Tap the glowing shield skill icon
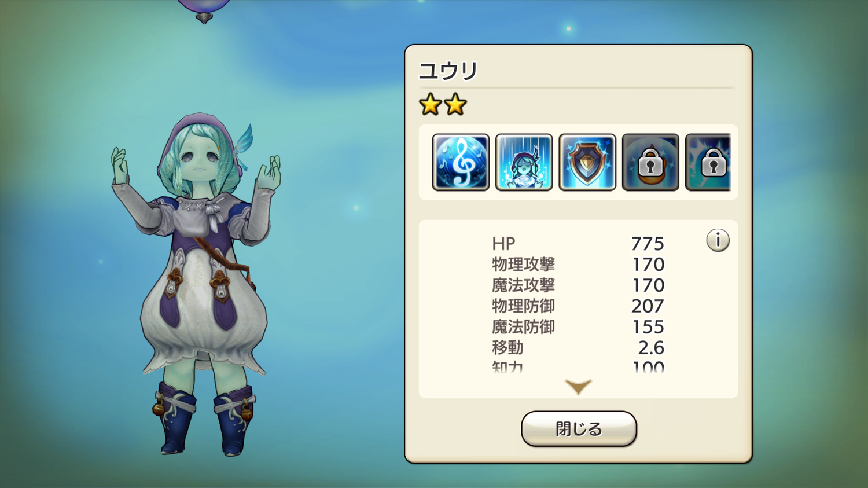 point(587,162)
